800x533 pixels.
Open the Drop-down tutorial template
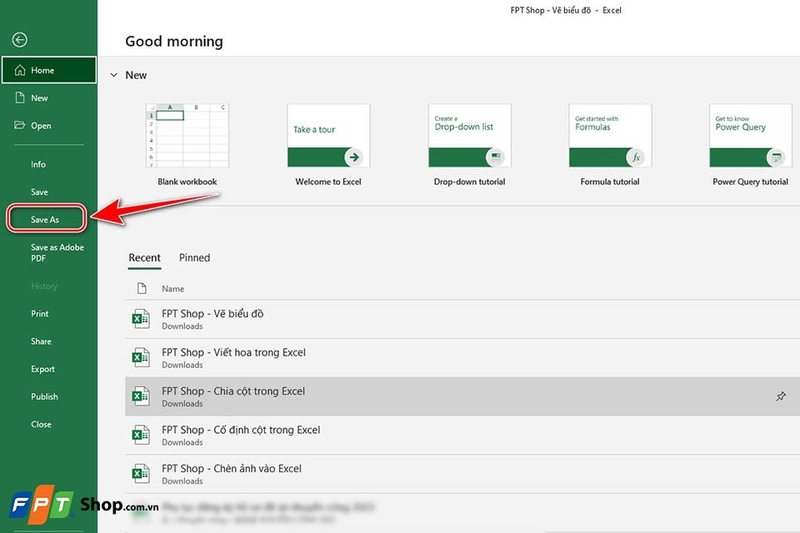pos(469,145)
